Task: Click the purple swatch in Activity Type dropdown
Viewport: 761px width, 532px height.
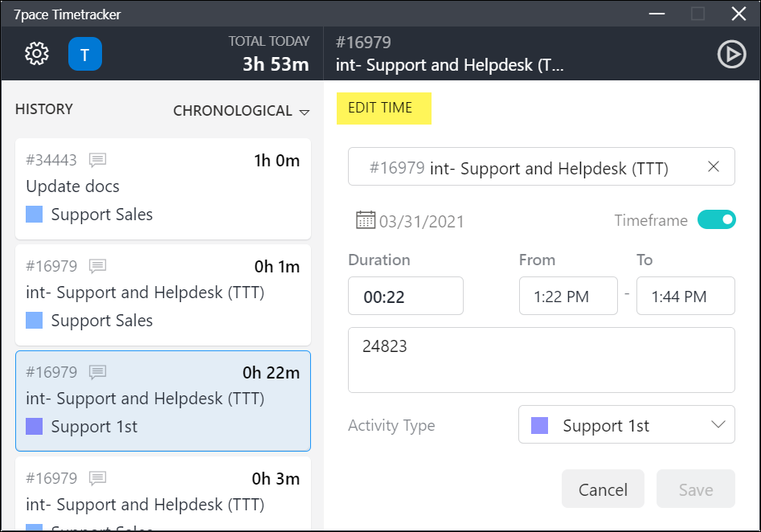Action: [540, 425]
